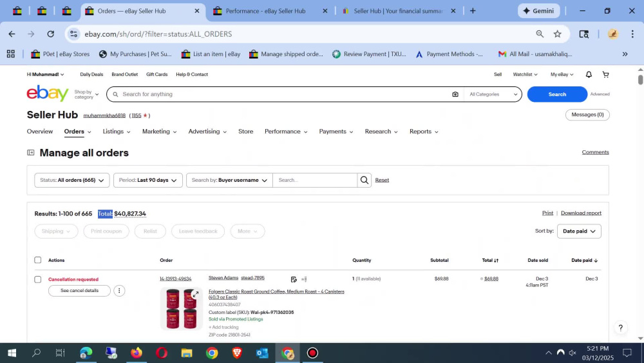Click the camera image search icon
Screen dimensions: 644x363
455,94
